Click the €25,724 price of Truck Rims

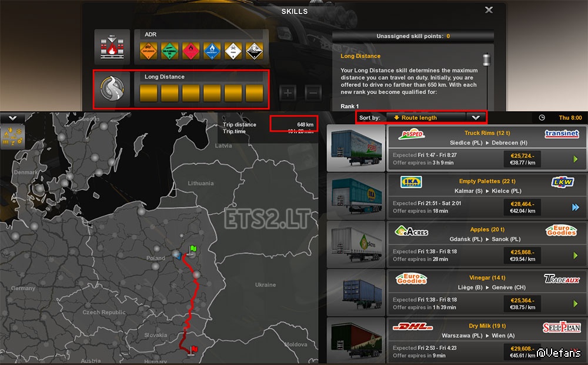(x=522, y=156)
